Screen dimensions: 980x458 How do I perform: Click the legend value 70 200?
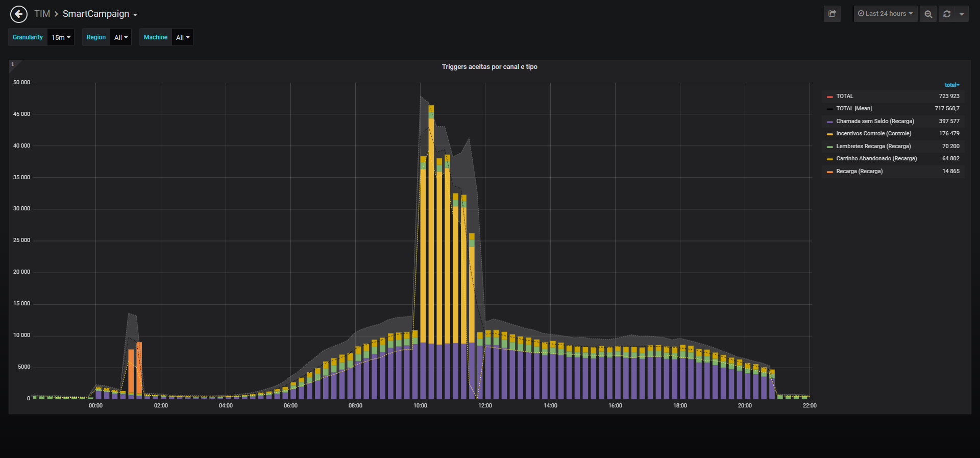pyautogui.click(x=950, y=146)
